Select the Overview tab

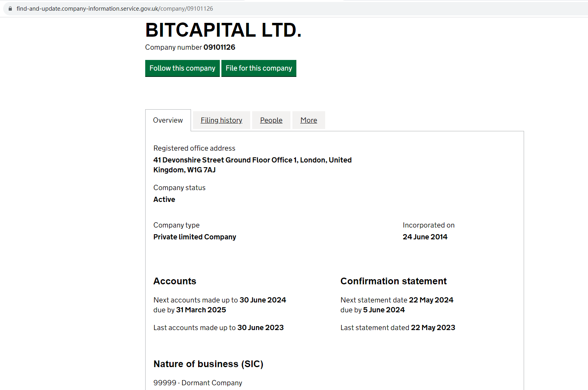[168, 120]
